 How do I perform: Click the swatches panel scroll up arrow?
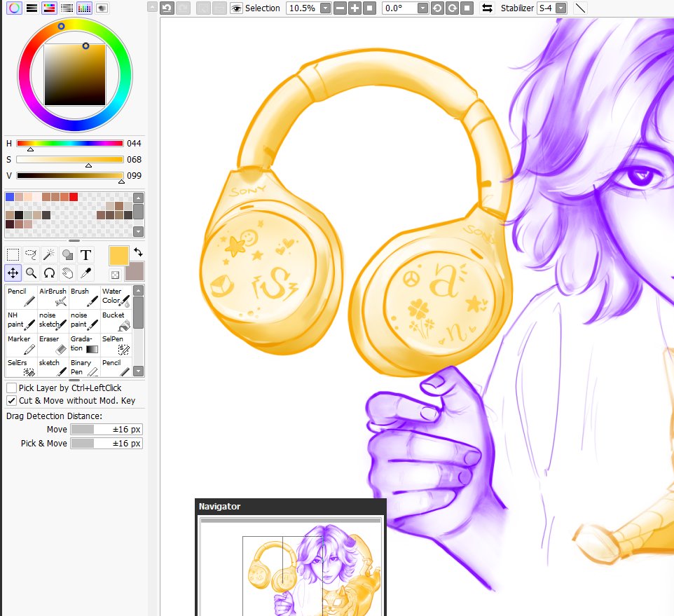(138, 198)
